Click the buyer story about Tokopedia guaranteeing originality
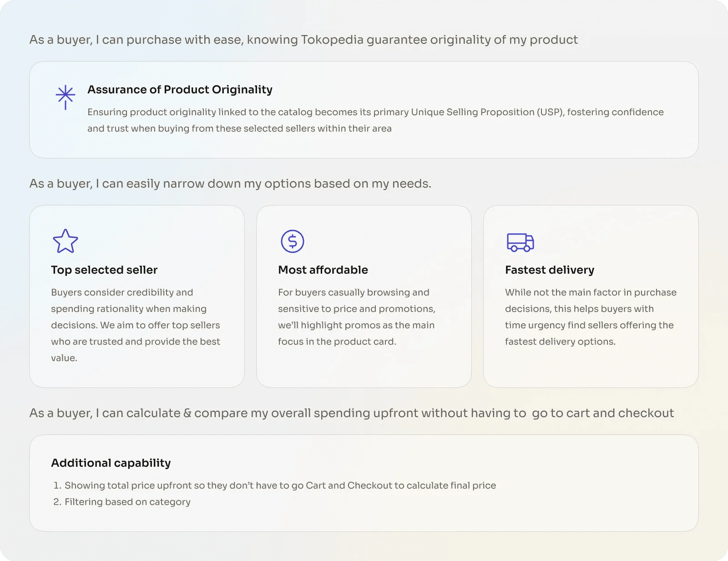Image resolution: width=728 pixels, height=561 pixels. [x=303, y=40]
